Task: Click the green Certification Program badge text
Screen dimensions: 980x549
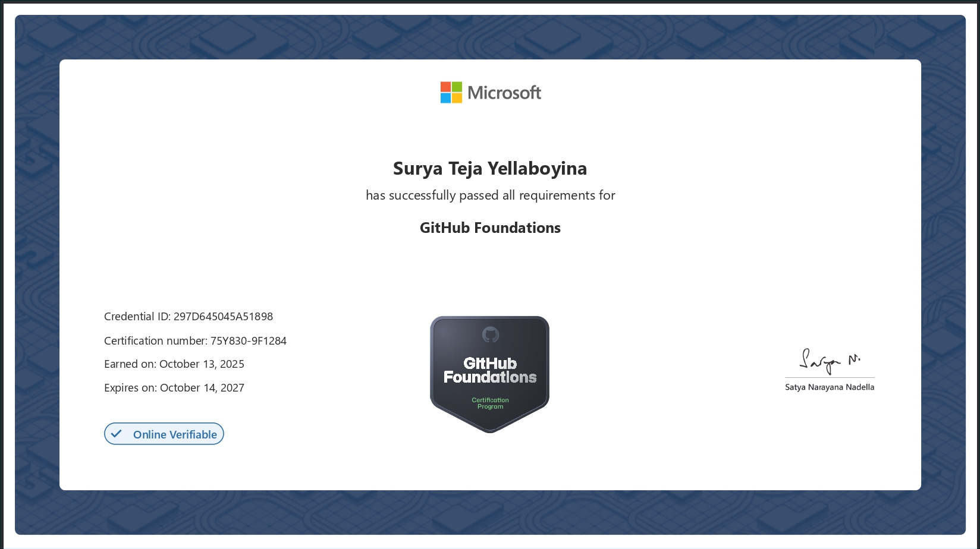Action: click(x=490, y=403)
